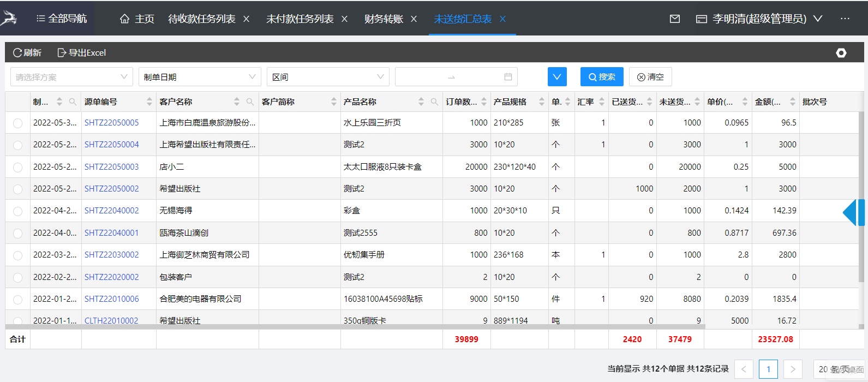Screen dimensions: 868x382
Task: Click the 刷新 refresh icon button
Action: click(x=27, y=53)
